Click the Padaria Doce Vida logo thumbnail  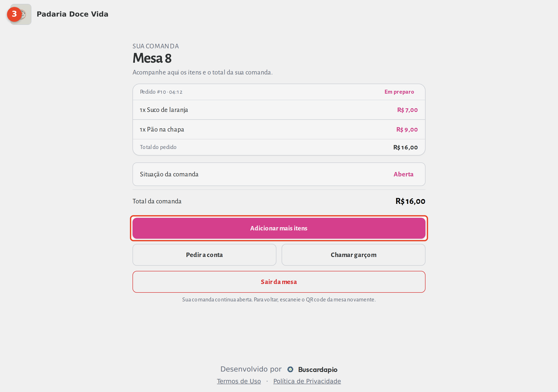[x=21, y=14]
